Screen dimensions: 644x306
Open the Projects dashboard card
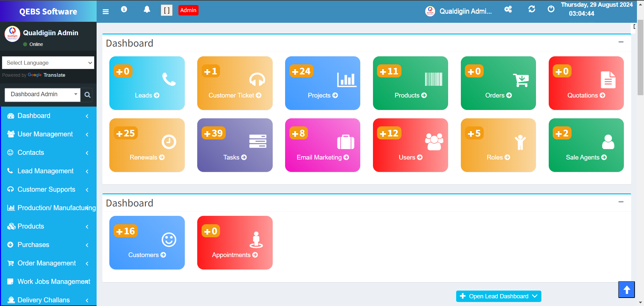click(322, 83)
